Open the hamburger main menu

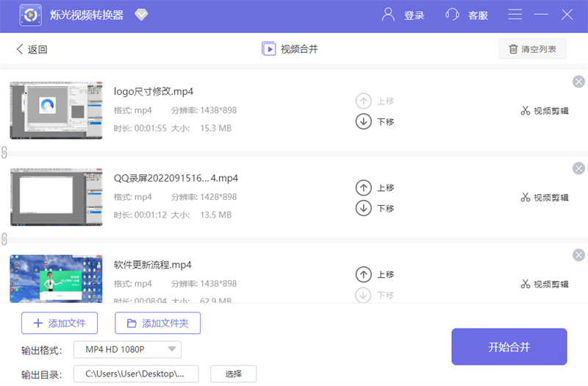[515, 15]
